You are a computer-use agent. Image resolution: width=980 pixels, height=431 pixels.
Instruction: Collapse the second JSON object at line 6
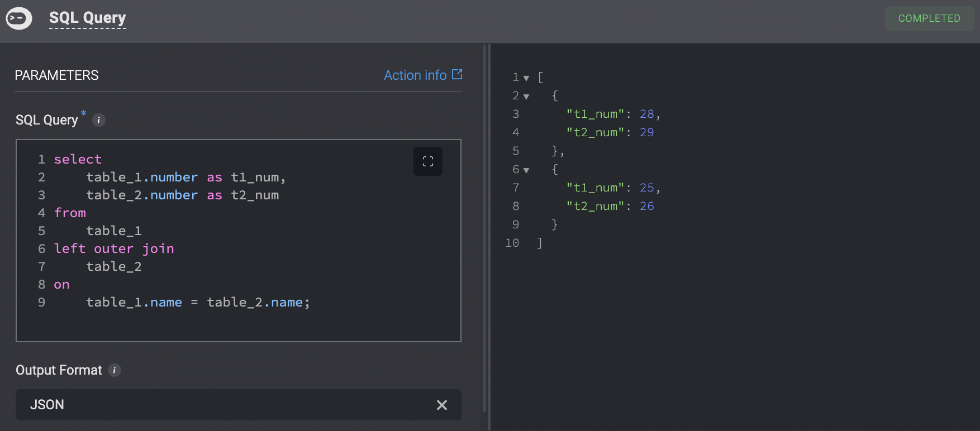526,170
